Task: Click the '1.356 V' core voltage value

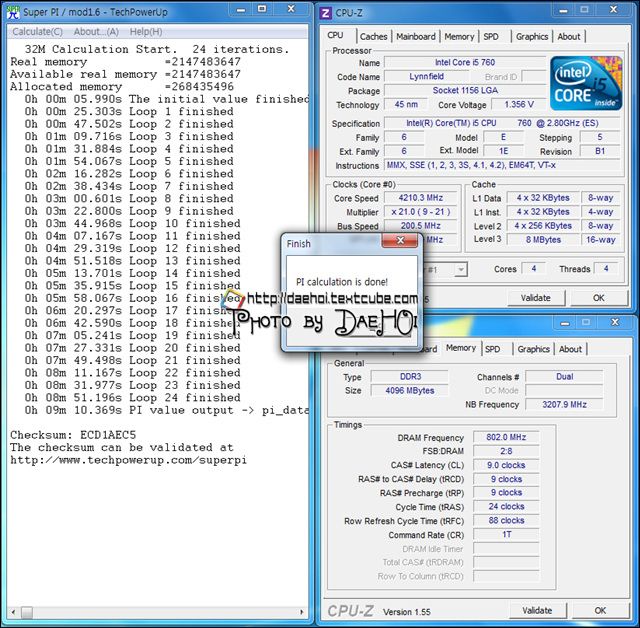Action: [518, 104]
